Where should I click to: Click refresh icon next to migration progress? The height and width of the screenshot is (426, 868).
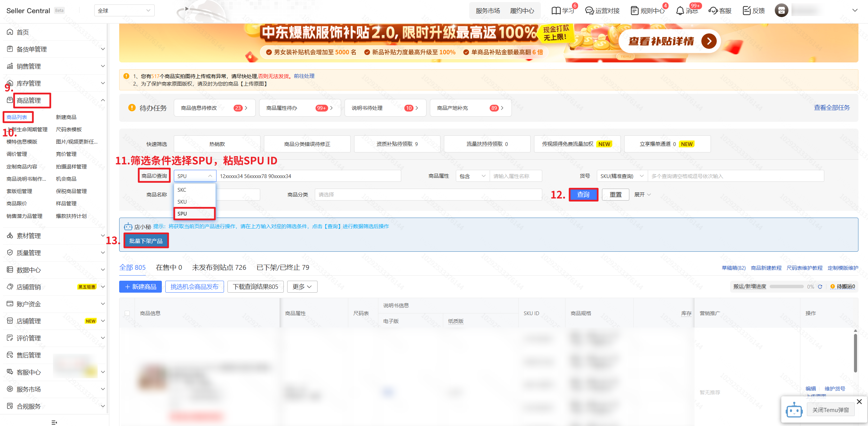(x=820, y=287)
